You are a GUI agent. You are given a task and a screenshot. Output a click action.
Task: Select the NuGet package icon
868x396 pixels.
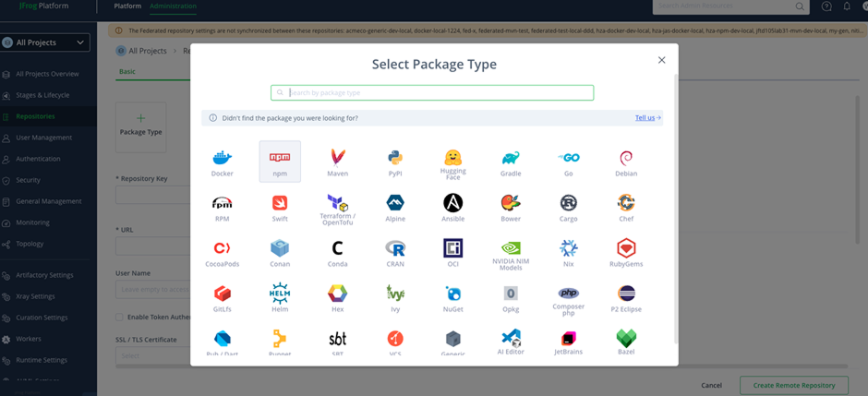coord(452,297)
